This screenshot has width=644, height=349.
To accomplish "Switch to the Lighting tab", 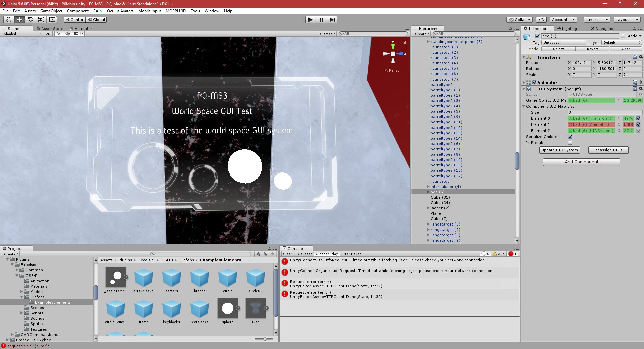I will coord(567,28).
